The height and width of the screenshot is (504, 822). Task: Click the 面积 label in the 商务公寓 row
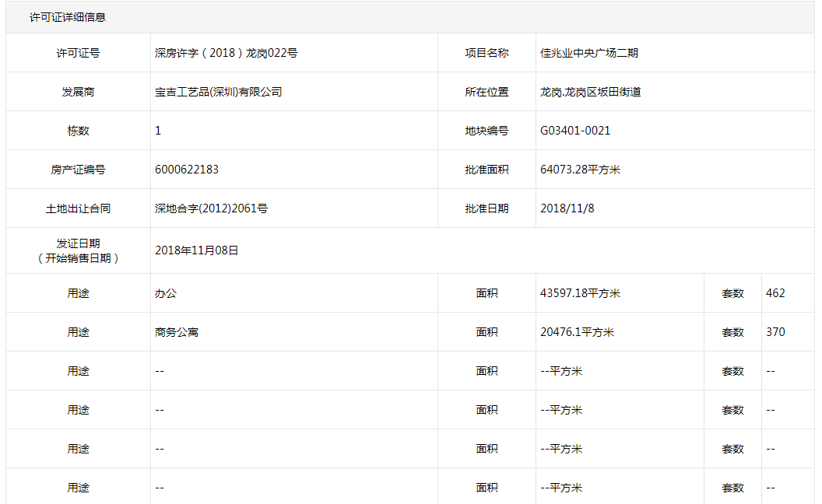[x=487, y=332]
